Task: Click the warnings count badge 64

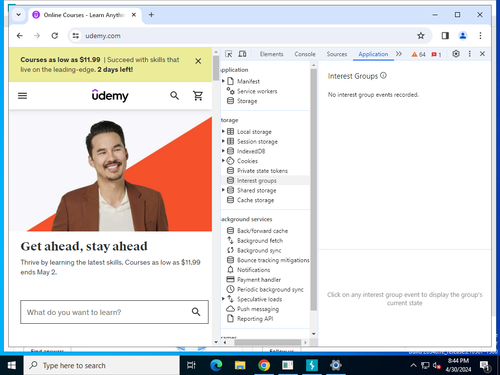Action: click(419, 54)
